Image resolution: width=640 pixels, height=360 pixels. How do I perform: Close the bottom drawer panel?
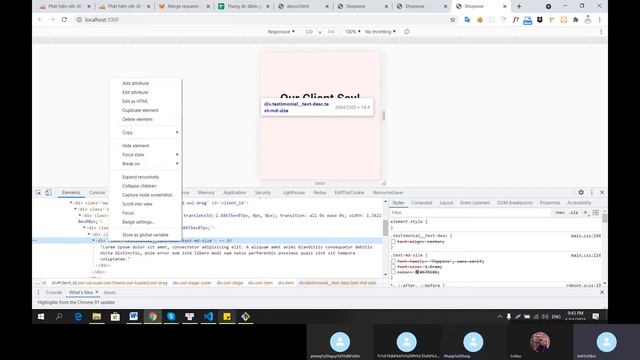pyautogui.click(x=602, y=292)
